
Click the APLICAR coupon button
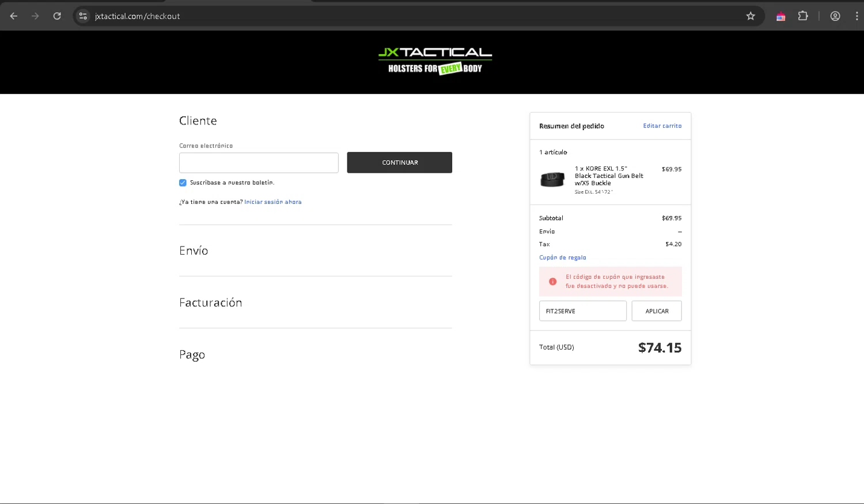click(657, 311)
